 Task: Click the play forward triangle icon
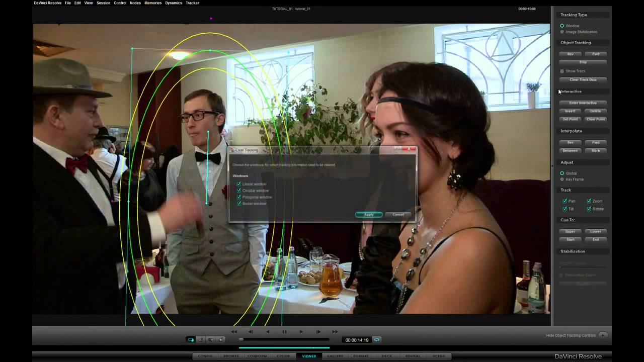click(x=301, y=332)
